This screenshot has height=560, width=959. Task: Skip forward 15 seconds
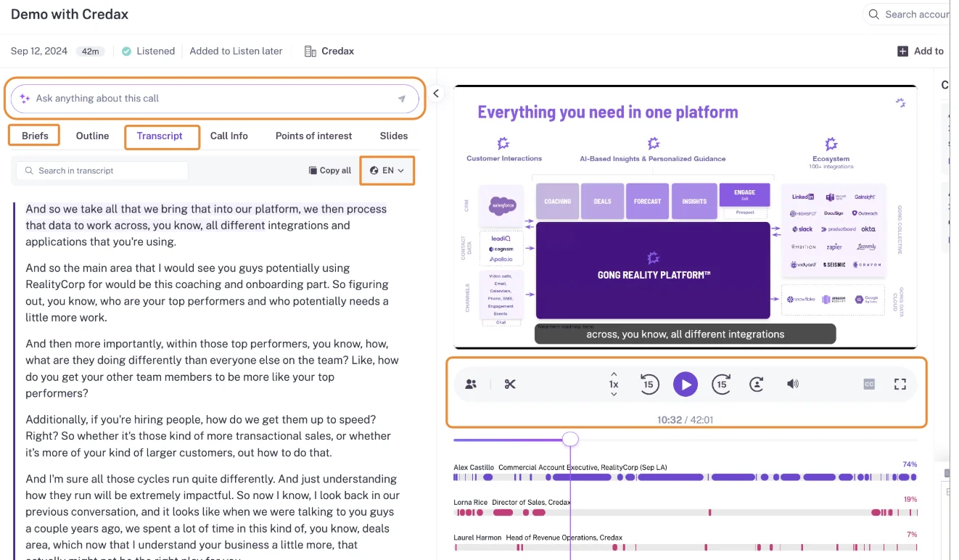[x=721, y=384]
